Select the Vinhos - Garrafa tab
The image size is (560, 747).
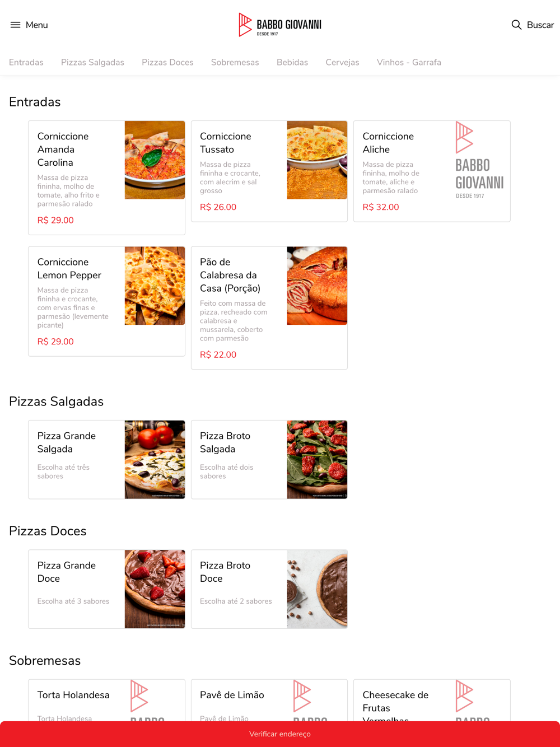coord(409,62)
